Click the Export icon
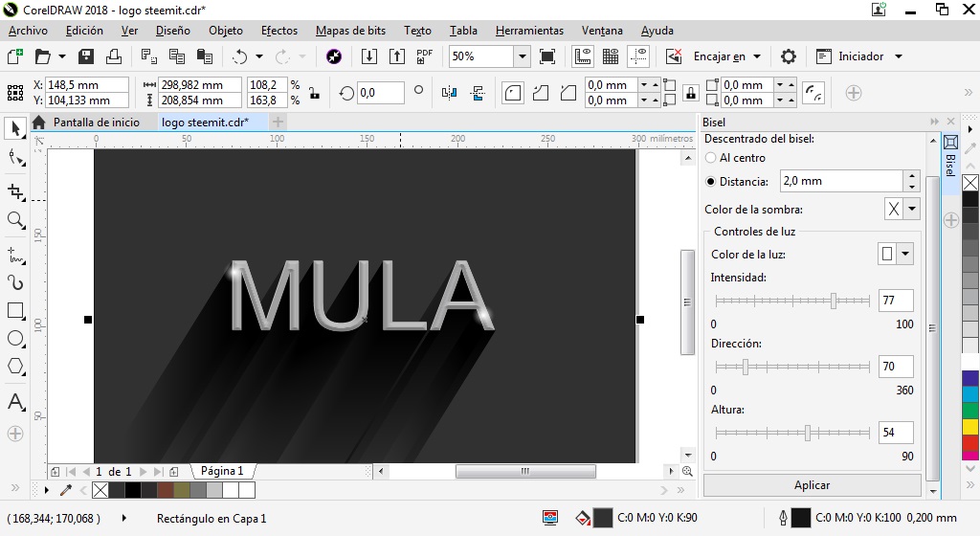 pyautogui.click(x=397, y=56)
